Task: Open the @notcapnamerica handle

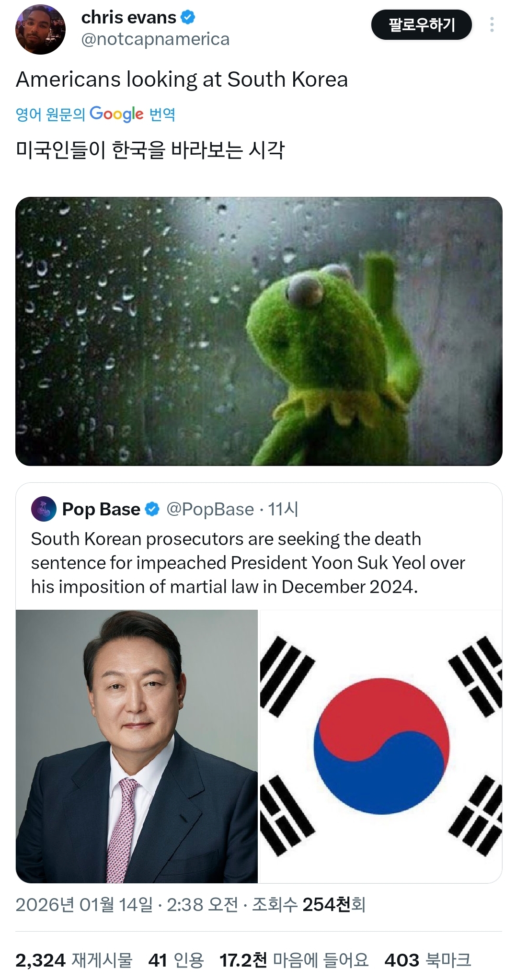Action: [155, 39]
